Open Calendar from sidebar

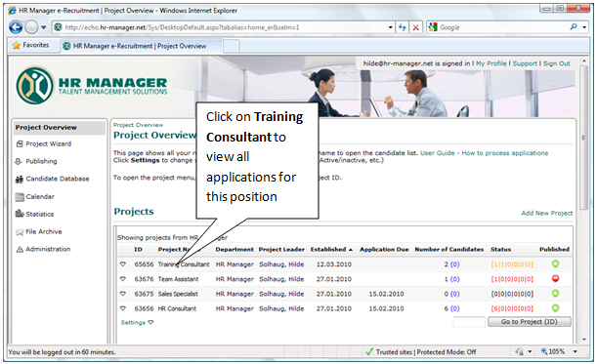(40, 197)
